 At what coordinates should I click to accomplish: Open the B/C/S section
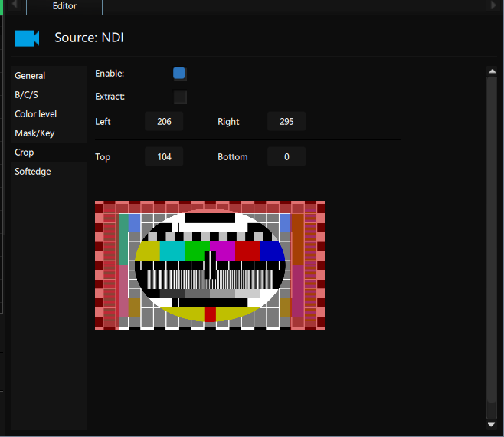[49, 95]
